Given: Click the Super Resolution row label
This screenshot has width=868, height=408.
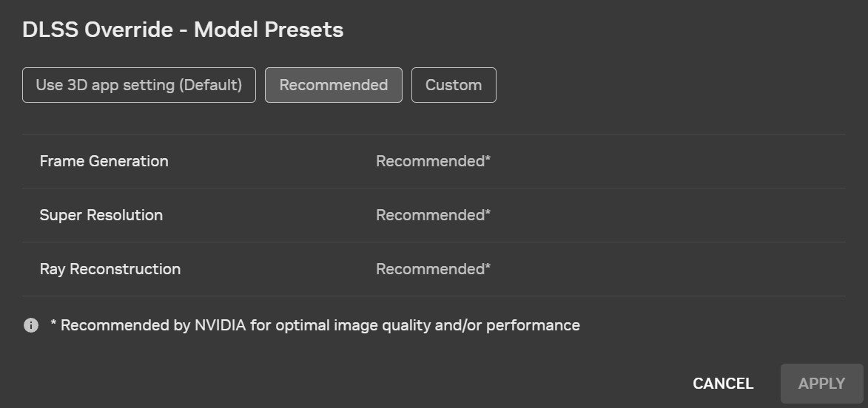Looking at the screenshot, I should [101, 215].
